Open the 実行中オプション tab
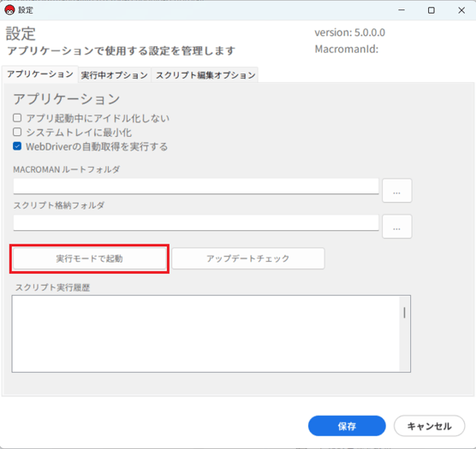Screen dimensions: 476x449 point(115,75)
